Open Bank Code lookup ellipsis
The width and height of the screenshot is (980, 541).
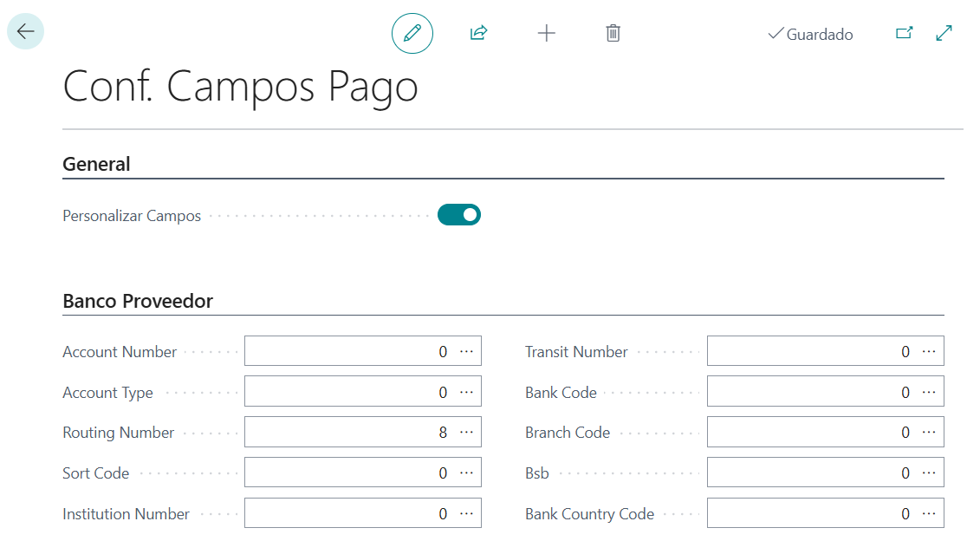(x=930, y=392)
